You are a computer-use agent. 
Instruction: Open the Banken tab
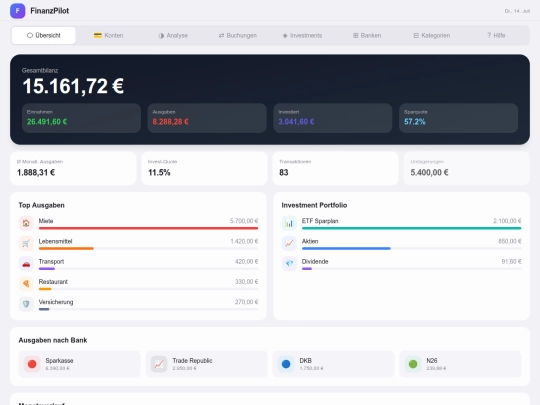(x=367, y=35)
